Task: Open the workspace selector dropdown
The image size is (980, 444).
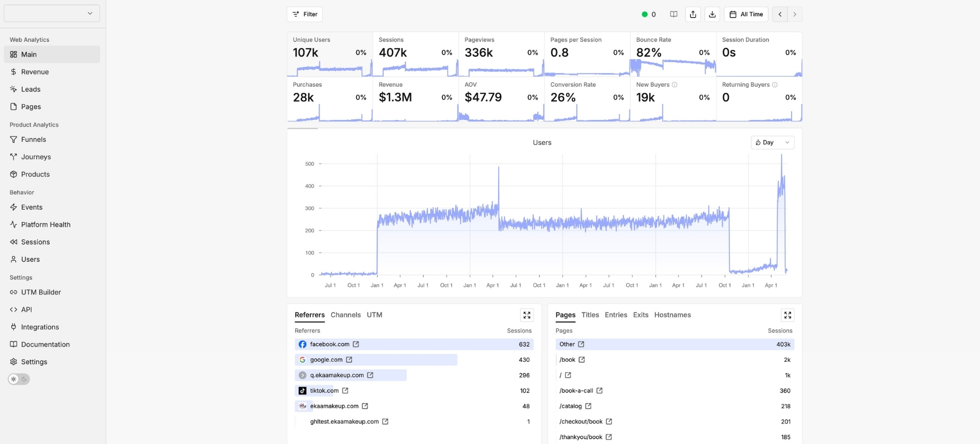Action: (x=52, y=13)
